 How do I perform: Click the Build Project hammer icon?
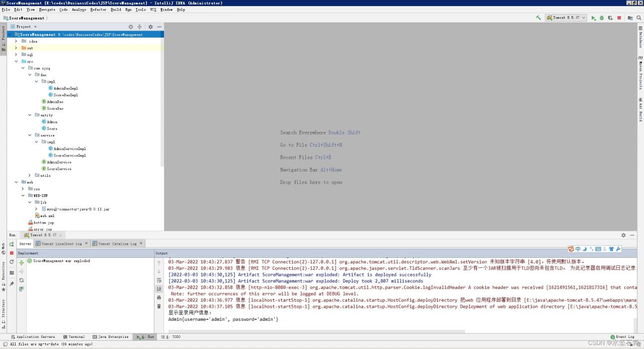[538, 18]
